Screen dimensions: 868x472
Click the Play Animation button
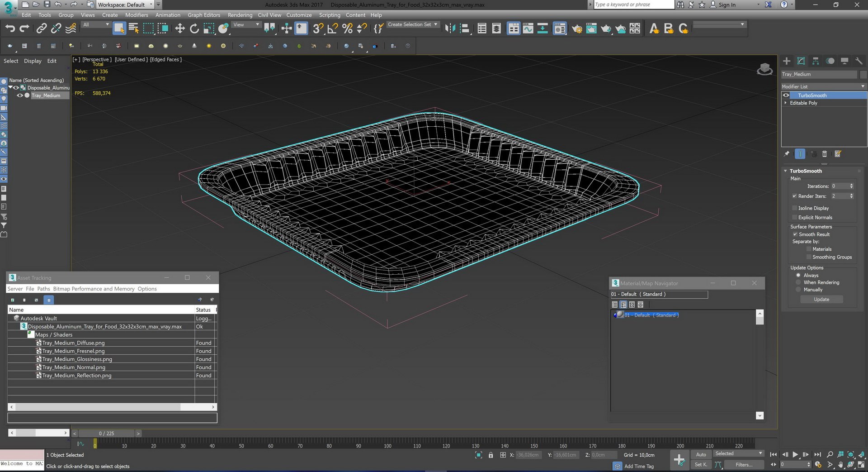pyautogui.click(x=795, y=454)
